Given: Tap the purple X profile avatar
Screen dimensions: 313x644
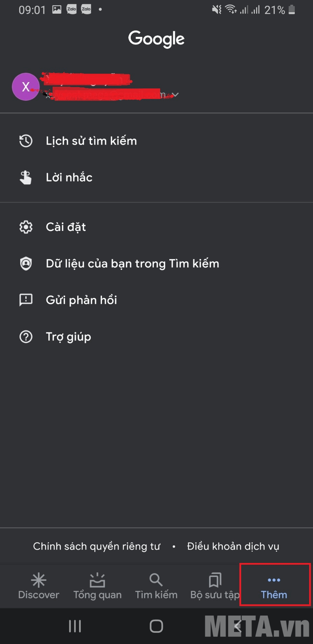Looking at the screenshot, I should (x=26, y=87).
